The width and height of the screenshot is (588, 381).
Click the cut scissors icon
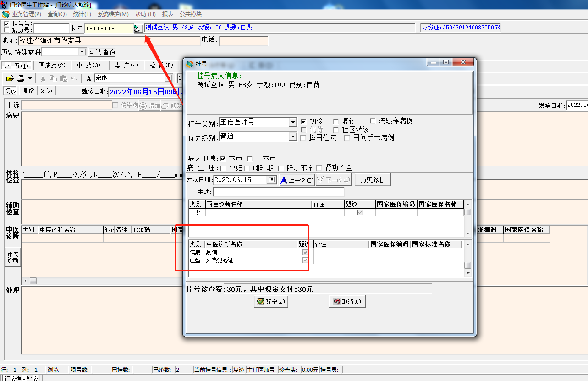(x=43, y=78)
